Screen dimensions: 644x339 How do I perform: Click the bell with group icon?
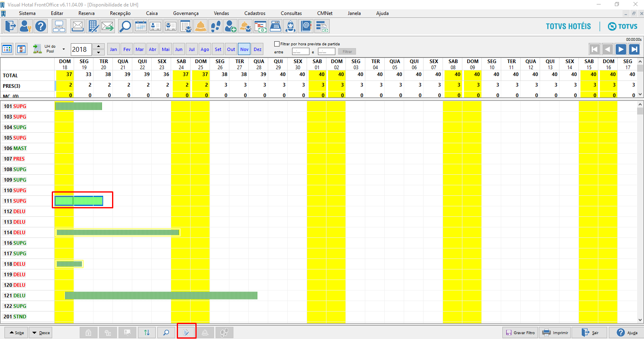(246, 26)
